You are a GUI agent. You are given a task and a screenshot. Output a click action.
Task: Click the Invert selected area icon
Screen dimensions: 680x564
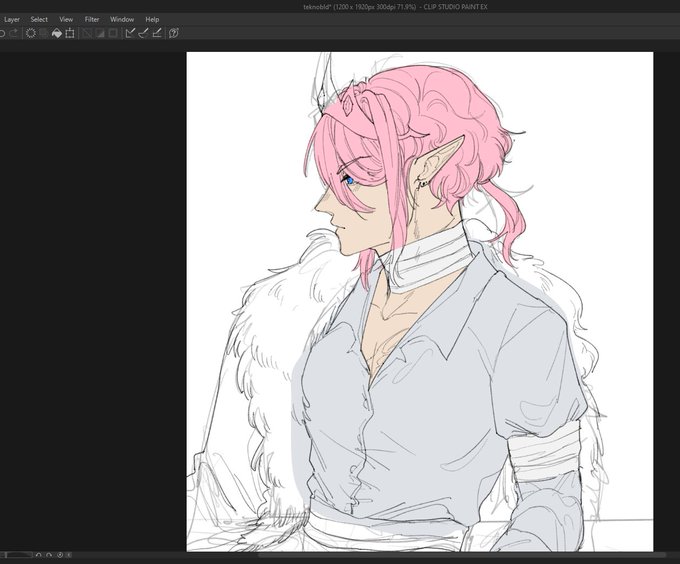pyautogui.click(x=100, y=33)
